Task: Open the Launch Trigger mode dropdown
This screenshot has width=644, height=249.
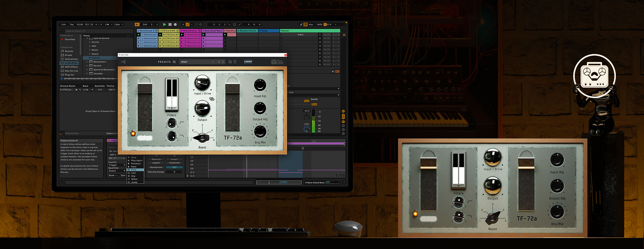Action: click(117, 165)
